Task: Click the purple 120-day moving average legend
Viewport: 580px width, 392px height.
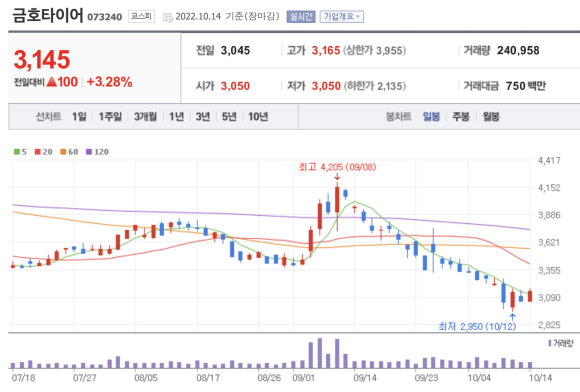Action: click(97, 152)
